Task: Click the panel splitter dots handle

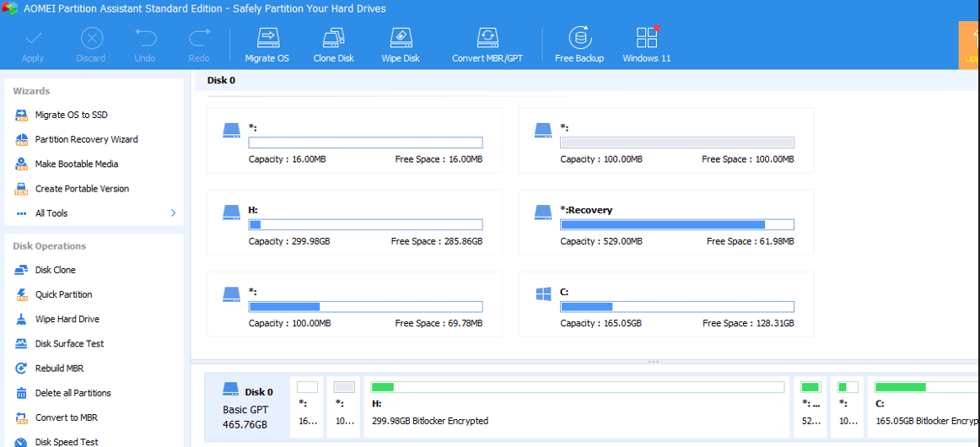Action: [x=654, y=362]
